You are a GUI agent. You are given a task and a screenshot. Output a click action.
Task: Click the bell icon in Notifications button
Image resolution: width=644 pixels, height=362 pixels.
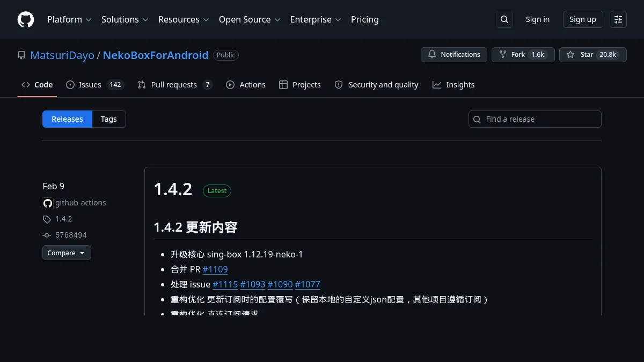432,55
